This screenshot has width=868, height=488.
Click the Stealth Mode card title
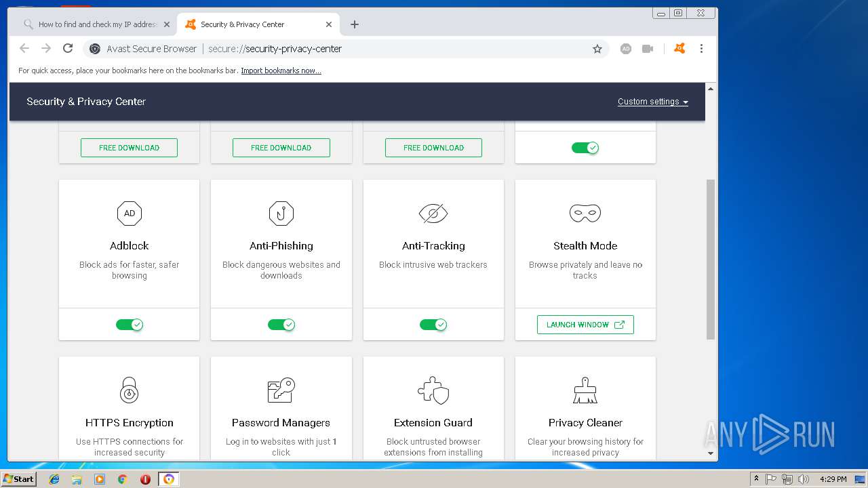(x=585, y=246)
